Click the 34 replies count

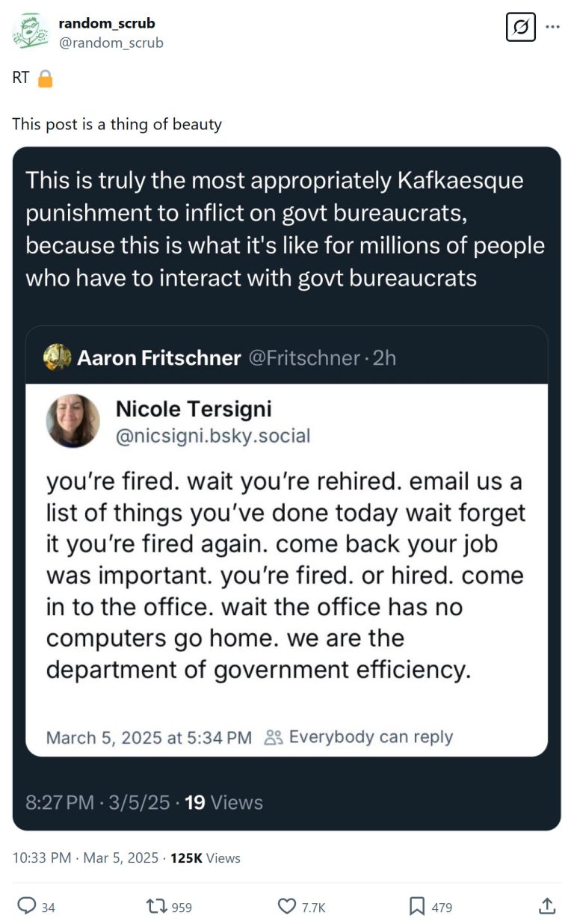(x=48, y=907)
